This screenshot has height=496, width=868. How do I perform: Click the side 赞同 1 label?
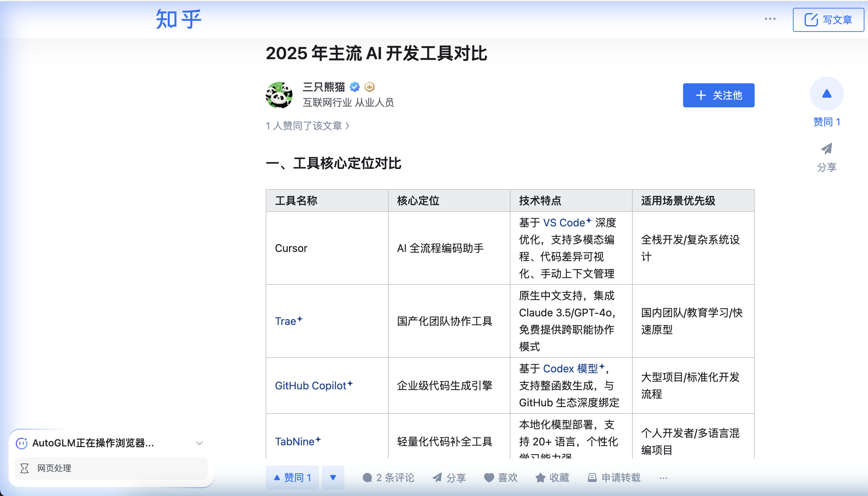click(x=827, y=122)
